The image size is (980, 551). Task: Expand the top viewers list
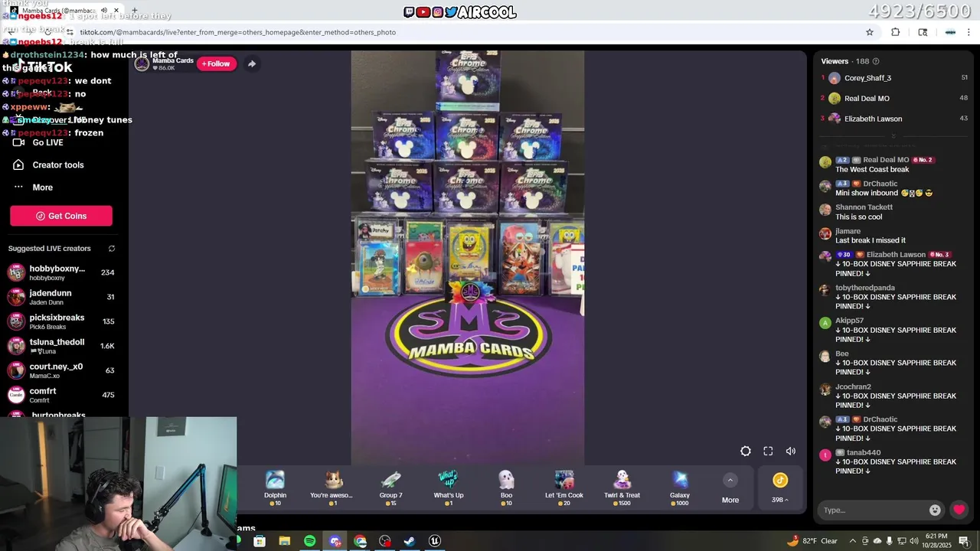pos(893,136)
